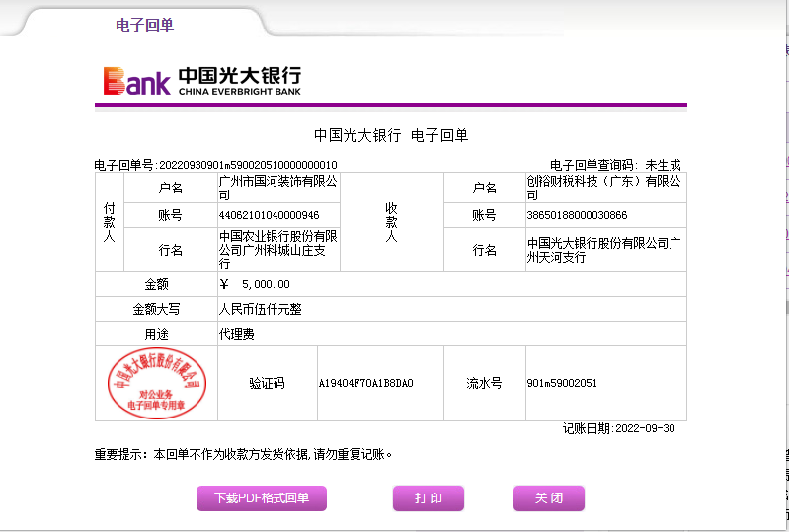Image resolution: width=789 pixels, height=532 pixels.
Task: Click 电子回单查询码: 未生成 text
Action: click(x=615, y=165)
